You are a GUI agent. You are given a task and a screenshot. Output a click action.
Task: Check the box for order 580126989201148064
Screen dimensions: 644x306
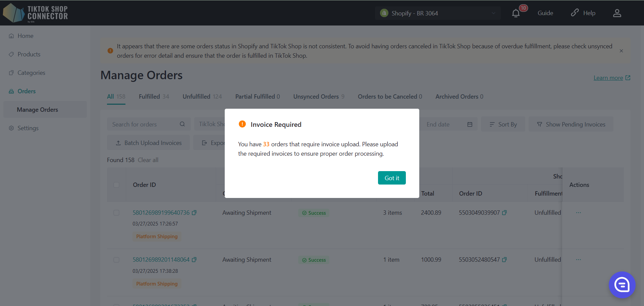pos(116,260)
